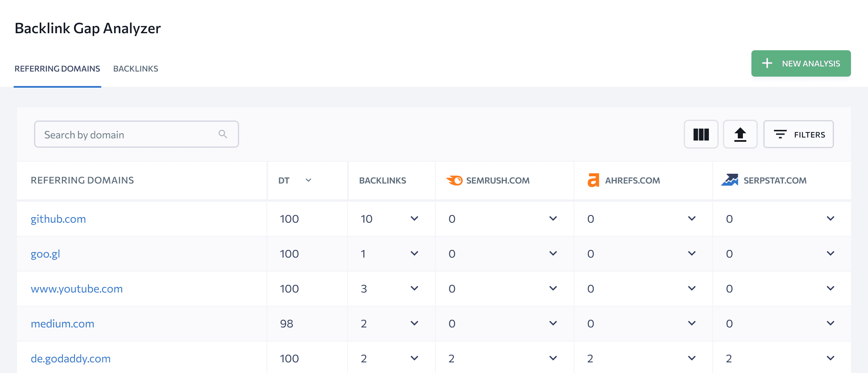Screen dimensions: 868x373
Task: Expand semrush.com cell in de.godaddy.com row
Action: tap(553, 358)
